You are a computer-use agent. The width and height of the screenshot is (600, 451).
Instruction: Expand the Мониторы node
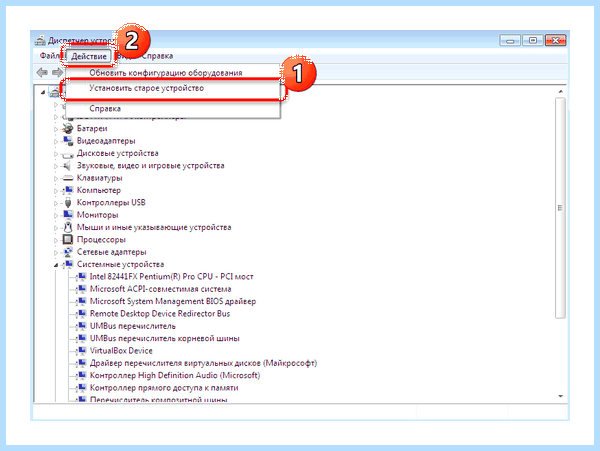(x=56, y=215)
